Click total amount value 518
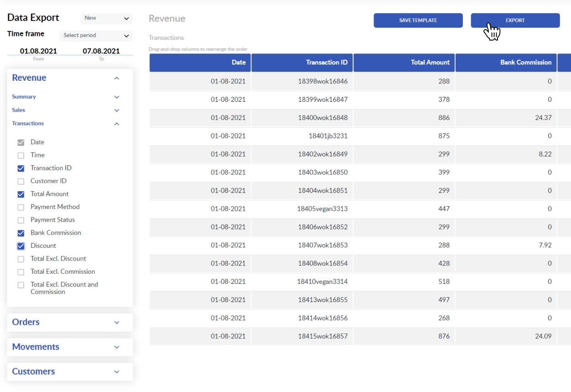The height and width of the screenshot is (392, 571). (x=444, y=282)
